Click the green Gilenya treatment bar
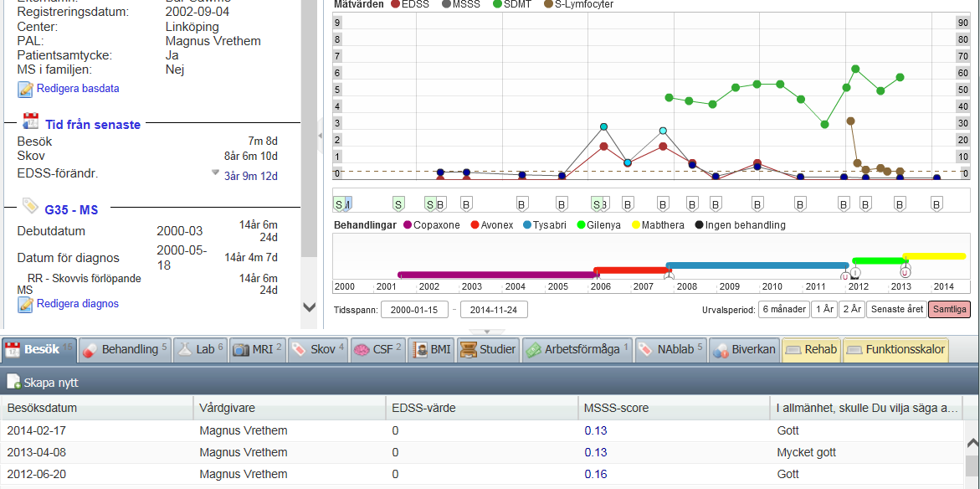 [x=880, y=260]
